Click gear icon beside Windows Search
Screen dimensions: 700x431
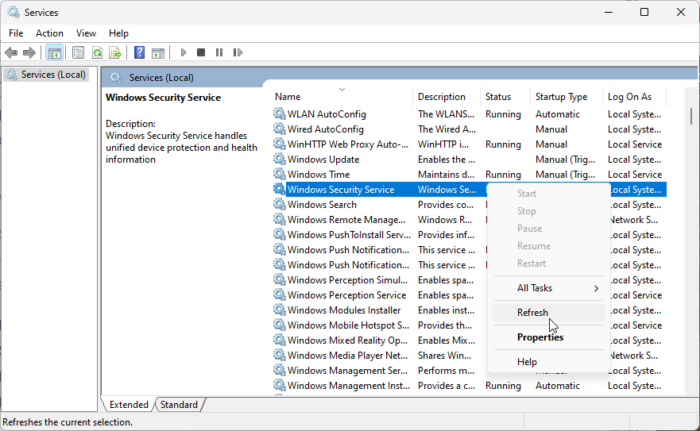[x=279, y=205]
